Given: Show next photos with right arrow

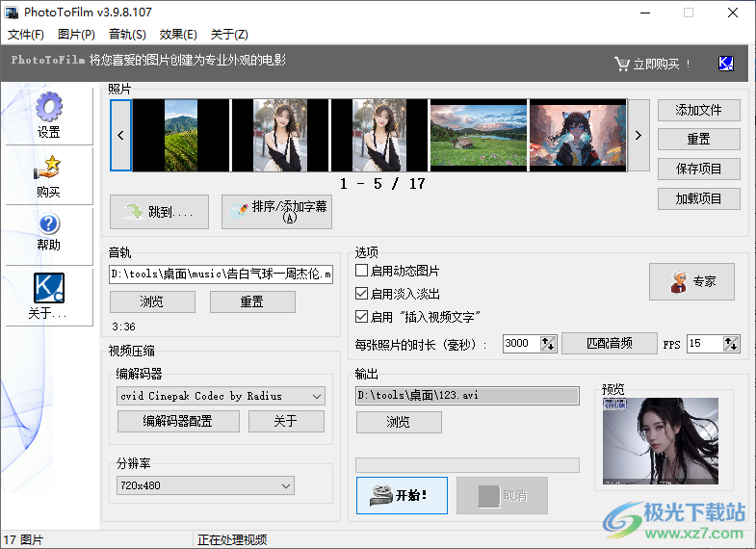Looking at the screenshot, I should click(x=639, y=136).
